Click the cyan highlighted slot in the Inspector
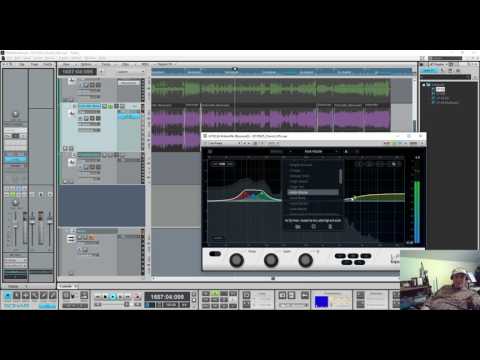Viewport: 480px width, 360px height. [x=15, y=159]
